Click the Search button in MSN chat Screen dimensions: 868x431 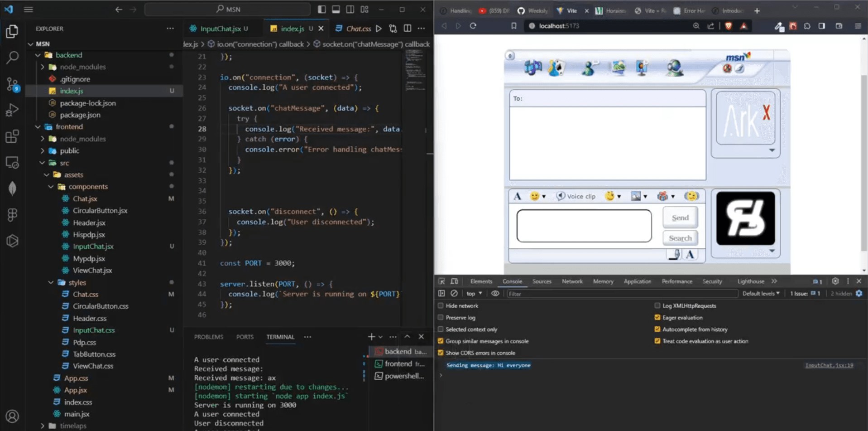tap(680, 238)
